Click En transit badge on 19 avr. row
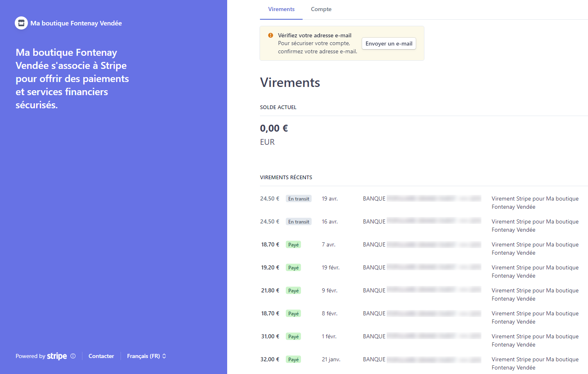Image resolution: width=588 pixels, height=374 pixels. click(299, 198)
